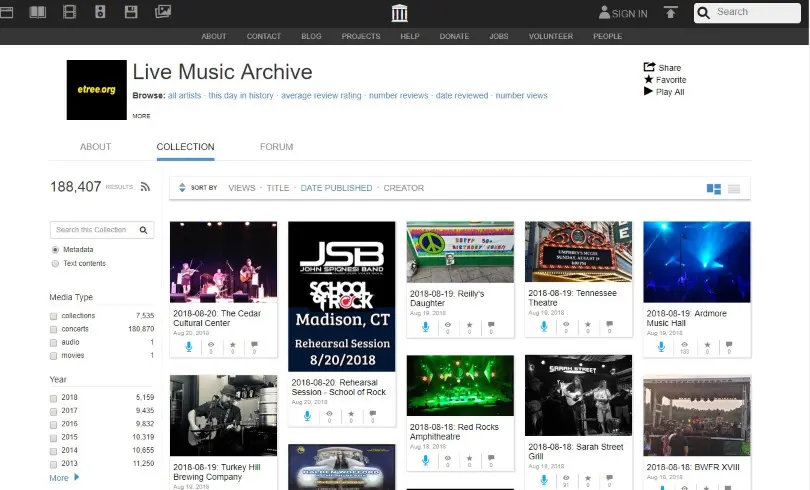Check the 2013 year filter

click(x=53, y=464)
